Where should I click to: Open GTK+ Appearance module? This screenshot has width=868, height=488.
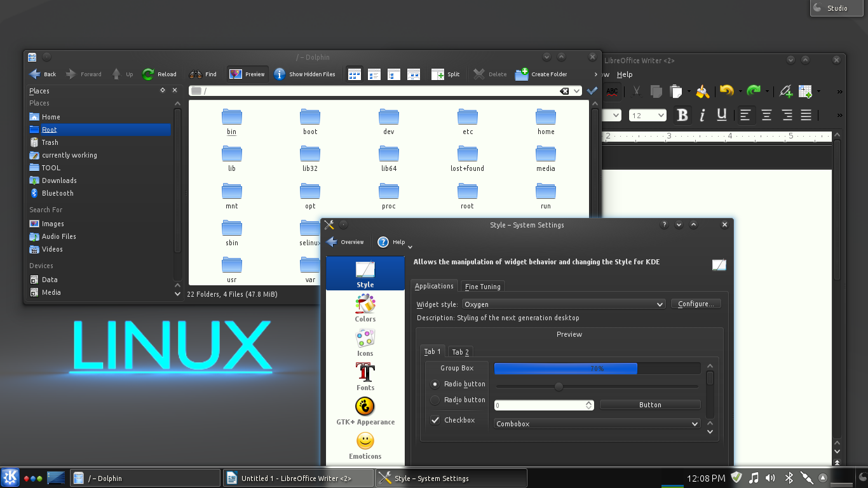click(365, 412)
